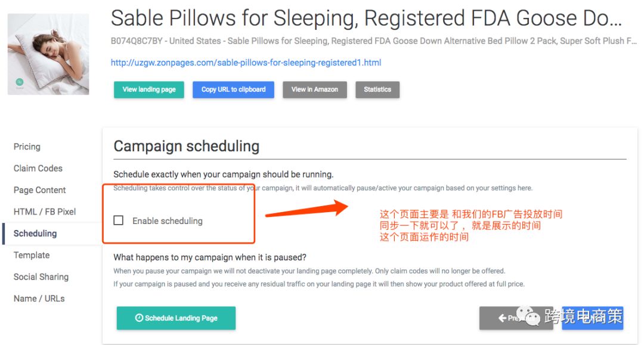Viewport: 644px width, 345px height.
Task: Click the back arrow icon on Previous button
Action: point(503,318)
